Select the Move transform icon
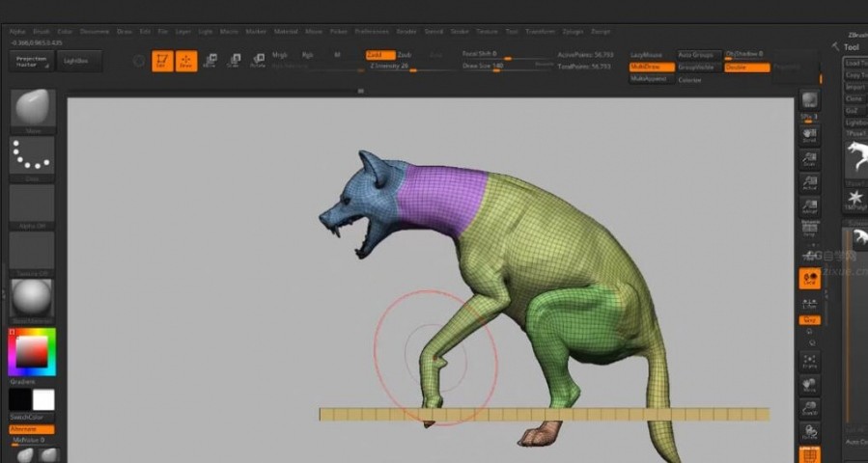This screenshot has height=463, width=868. tap(210, 61)
